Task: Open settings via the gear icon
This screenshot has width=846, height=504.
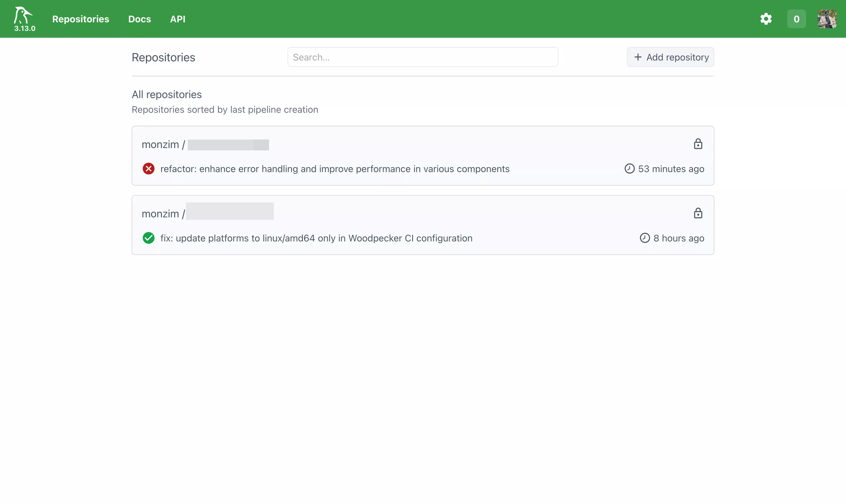Action: click(766, 19)
